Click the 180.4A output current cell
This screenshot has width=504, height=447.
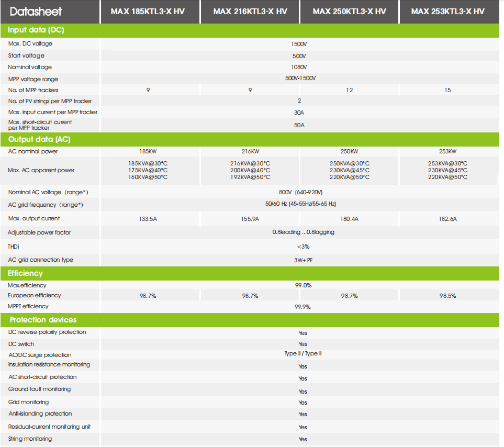(x=350, y=219)
